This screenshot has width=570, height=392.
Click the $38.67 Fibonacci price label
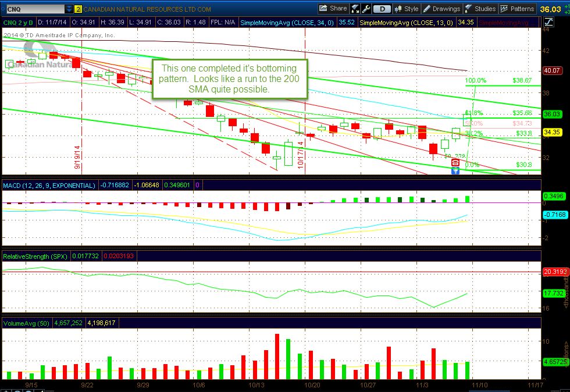click(522, 80)
